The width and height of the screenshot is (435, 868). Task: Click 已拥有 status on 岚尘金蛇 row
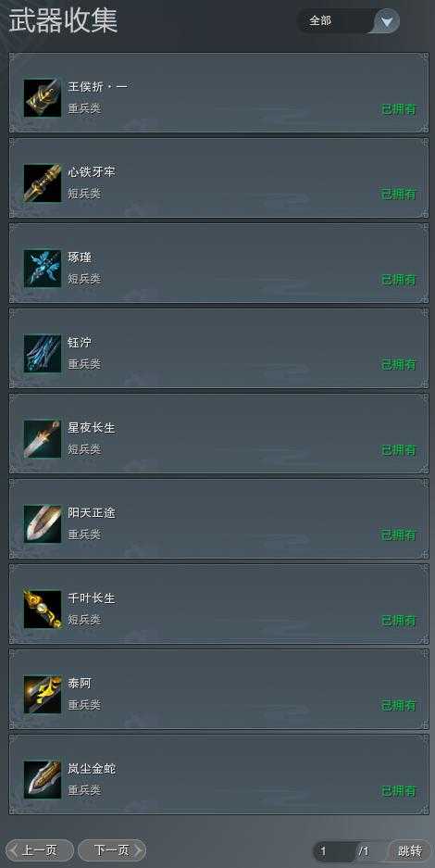[x=399, y=791]
